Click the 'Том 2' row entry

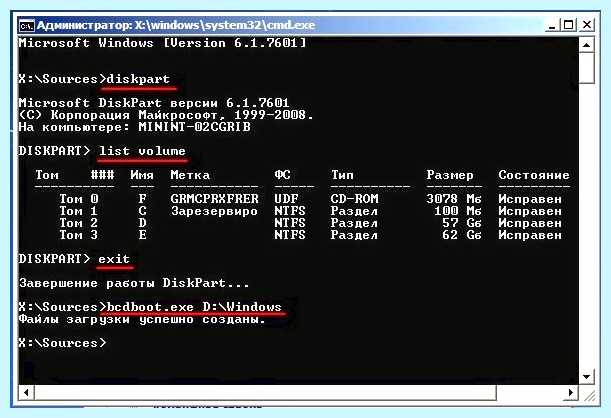[79, 223]
